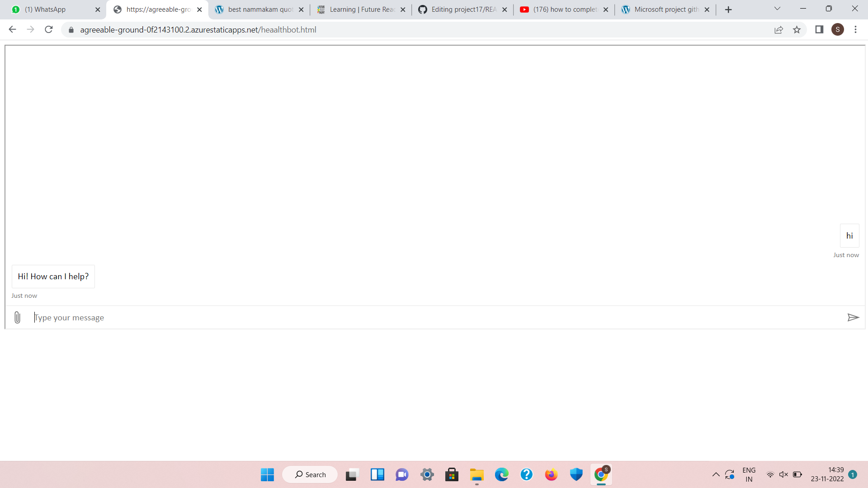Unmute the speaker in the system tray

click(x=783, y=474)
